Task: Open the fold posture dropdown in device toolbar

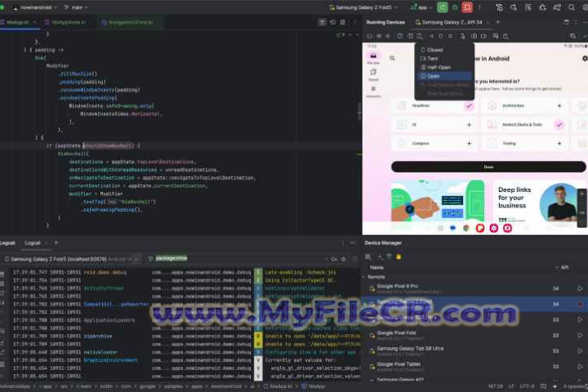Action: click(420, 37)
